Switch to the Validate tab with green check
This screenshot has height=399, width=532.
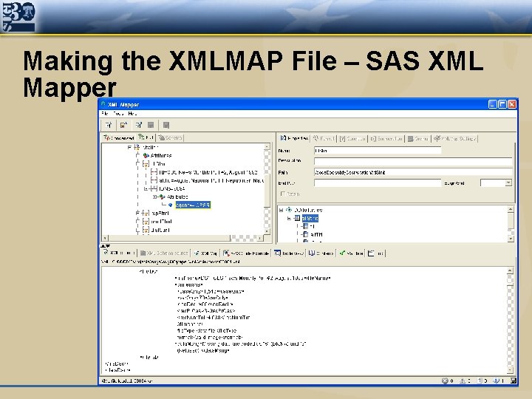pyautogui.click(x=352, y=253)
